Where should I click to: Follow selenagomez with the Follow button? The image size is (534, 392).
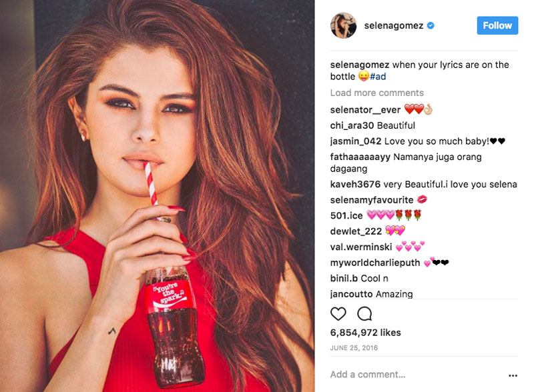pyautogui.click(x=497, y=25)
